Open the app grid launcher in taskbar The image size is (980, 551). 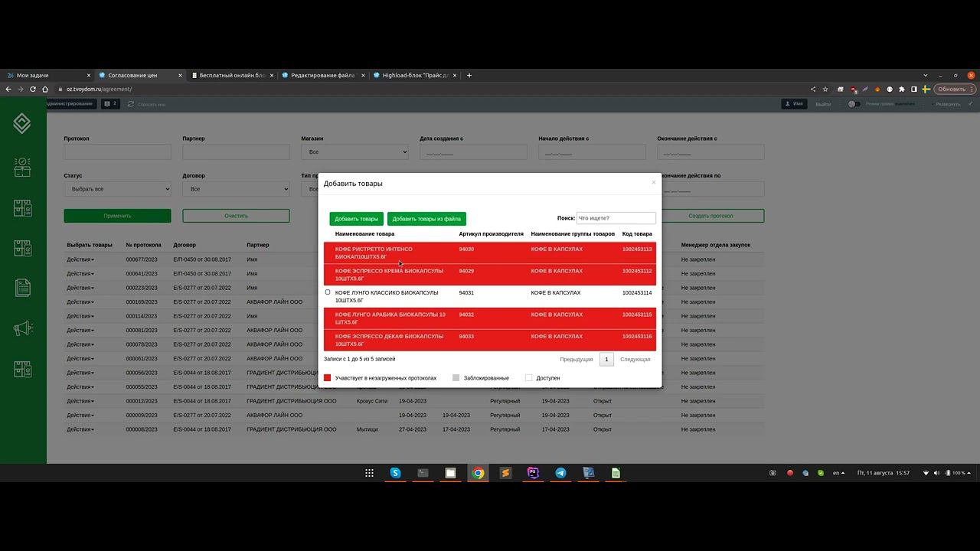coord(369,473)
